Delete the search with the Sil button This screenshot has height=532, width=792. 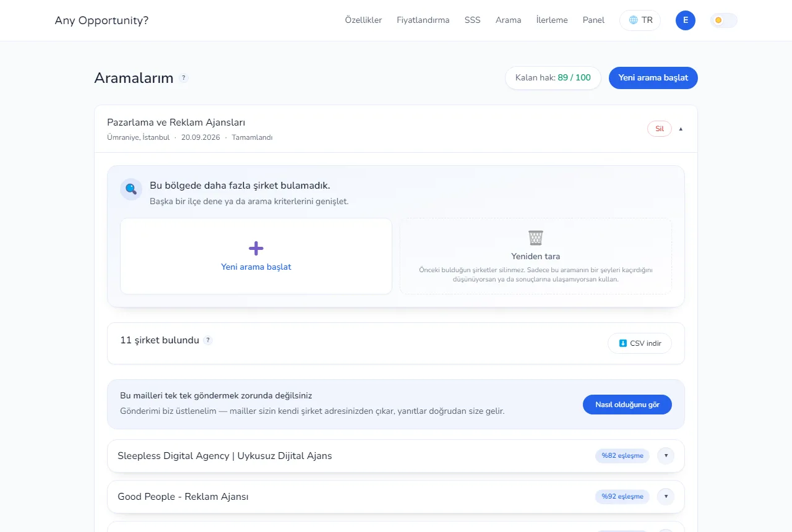[660, 129]
